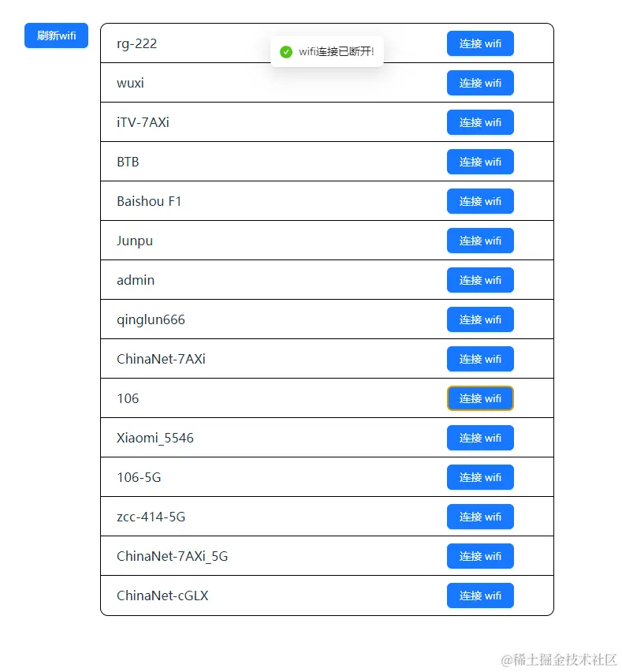
Task: Connect to the Xiaomi_5546 network
Action: [480, 438]
